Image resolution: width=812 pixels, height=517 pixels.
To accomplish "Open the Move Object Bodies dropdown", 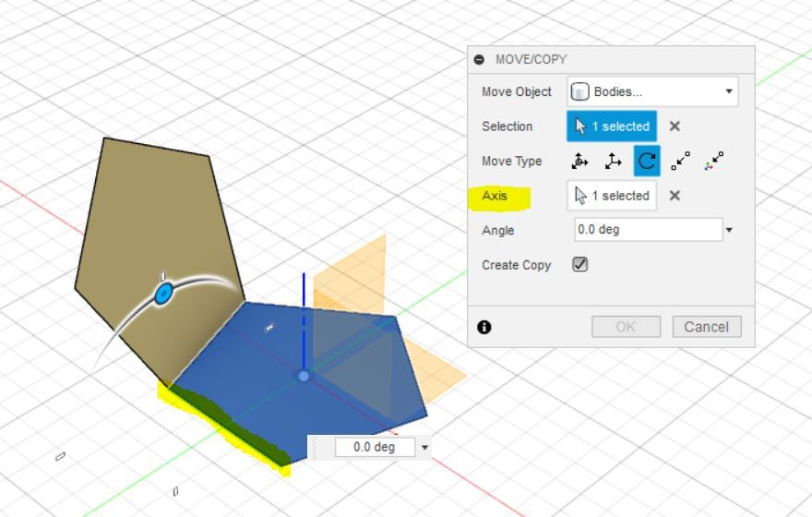I will (652, 91).
